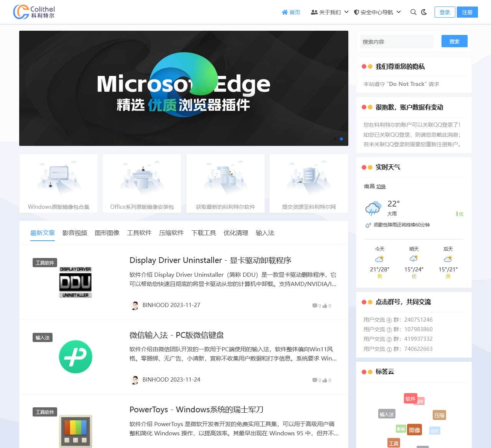491x448 pixels.
Task: Select the 最新文章 tab
Action: (43, 233)
